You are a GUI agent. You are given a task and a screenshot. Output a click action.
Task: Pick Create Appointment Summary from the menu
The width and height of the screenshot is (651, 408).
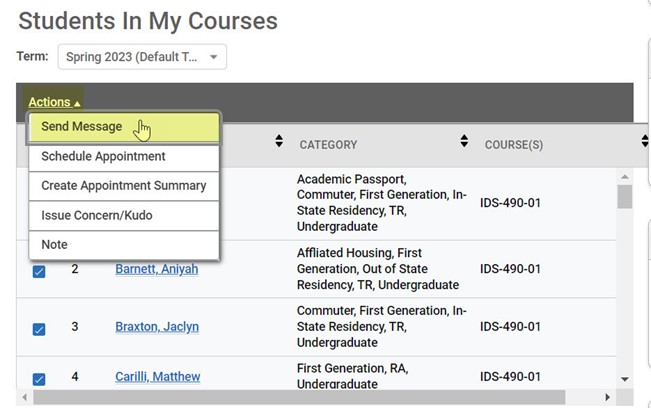[123, 186]
